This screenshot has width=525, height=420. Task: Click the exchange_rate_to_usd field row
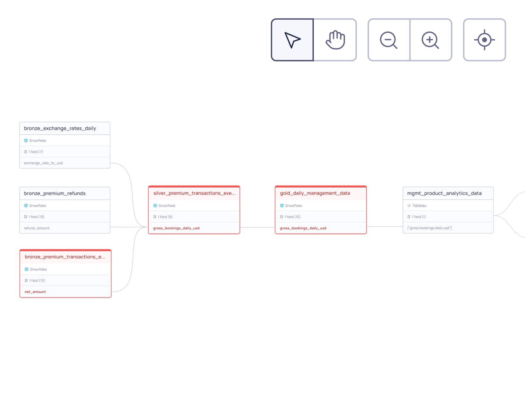[x=44, y=163]
